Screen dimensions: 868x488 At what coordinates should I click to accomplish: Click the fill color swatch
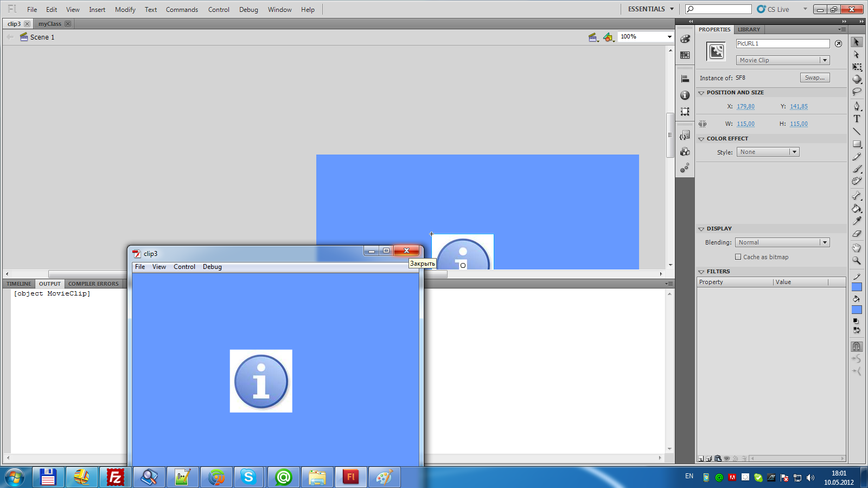tap(857, 310)
